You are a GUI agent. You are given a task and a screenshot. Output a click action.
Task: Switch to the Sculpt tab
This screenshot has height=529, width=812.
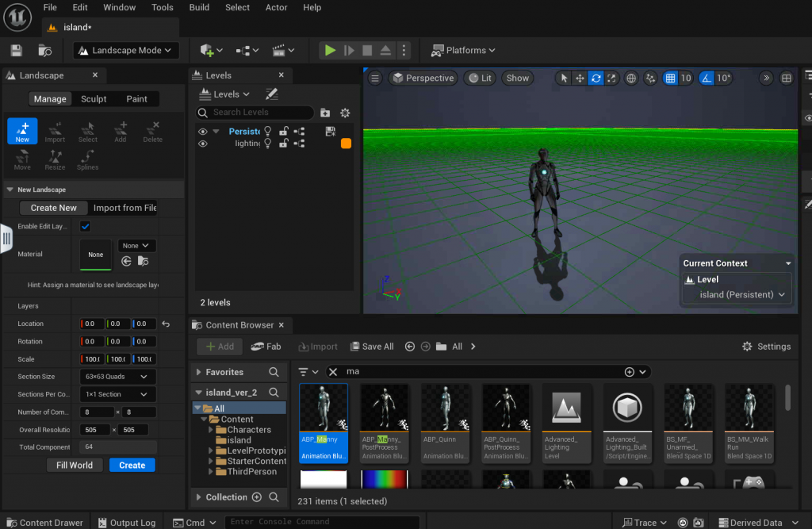tap(94, 99)
